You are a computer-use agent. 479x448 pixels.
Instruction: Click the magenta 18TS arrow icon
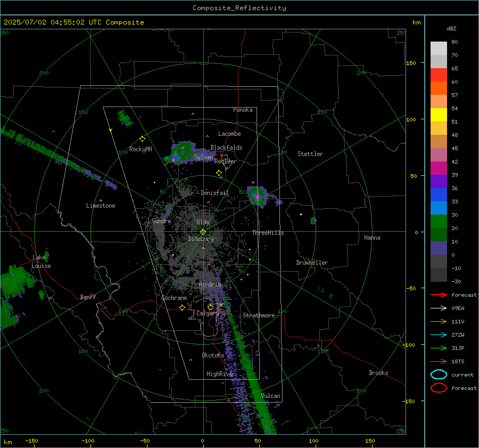(x=439, y=362)
